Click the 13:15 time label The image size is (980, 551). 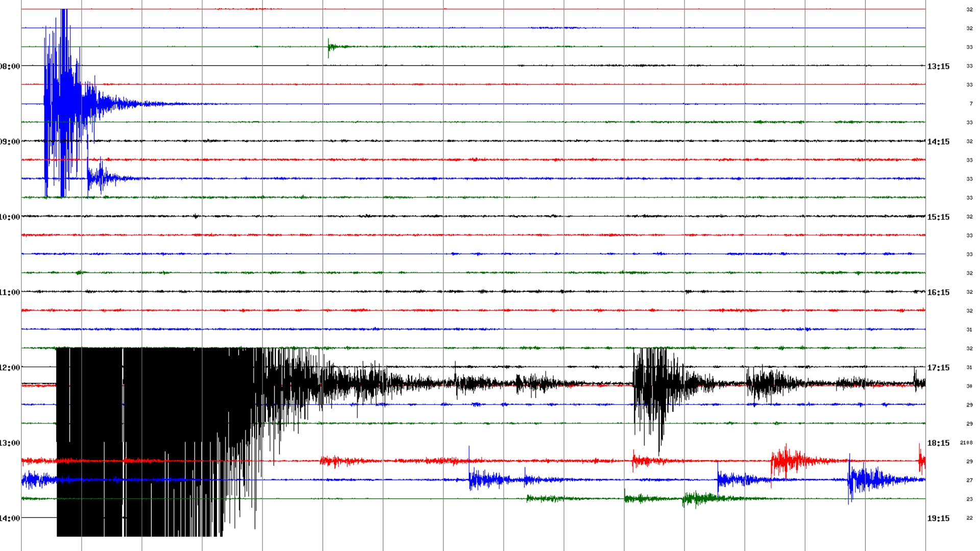(x=938, y=66)
